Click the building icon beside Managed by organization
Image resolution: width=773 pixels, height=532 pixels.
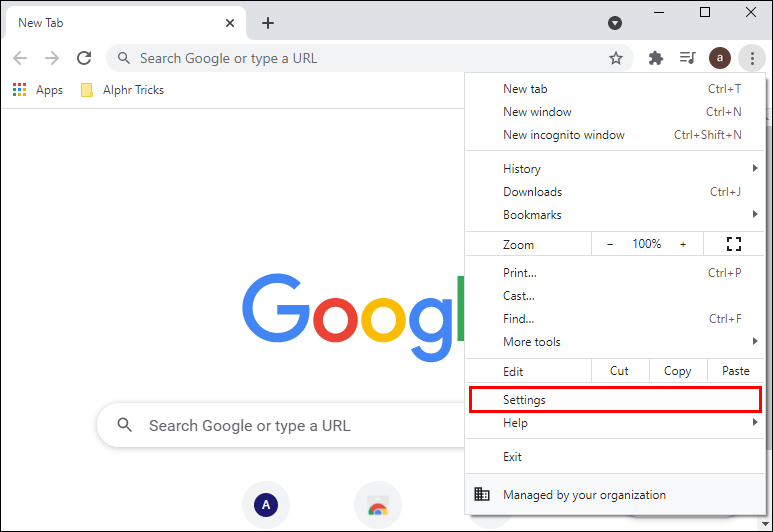tap(482, 494)
